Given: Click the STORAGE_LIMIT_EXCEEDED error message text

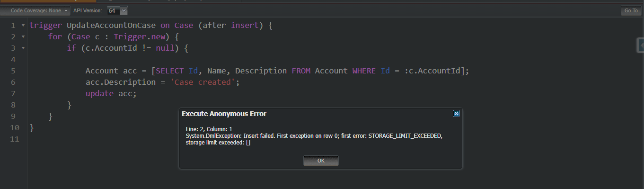Looking at the screenshot, I should click(405, 136).
